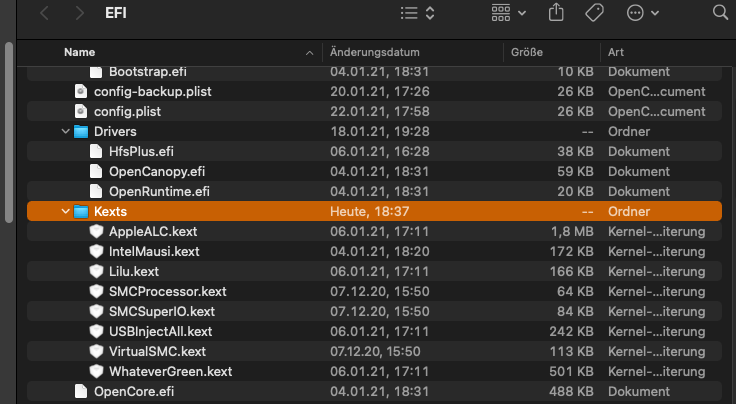Collapse the Drivers folder disclosure triangle

[x=66, y=131]
